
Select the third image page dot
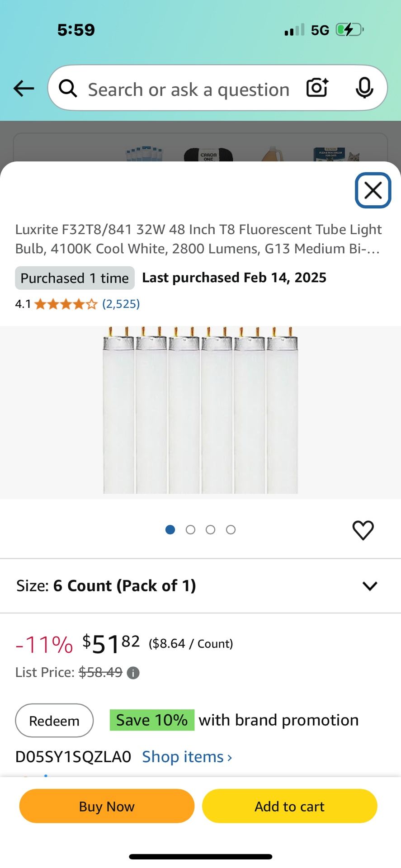pos(210,530)
